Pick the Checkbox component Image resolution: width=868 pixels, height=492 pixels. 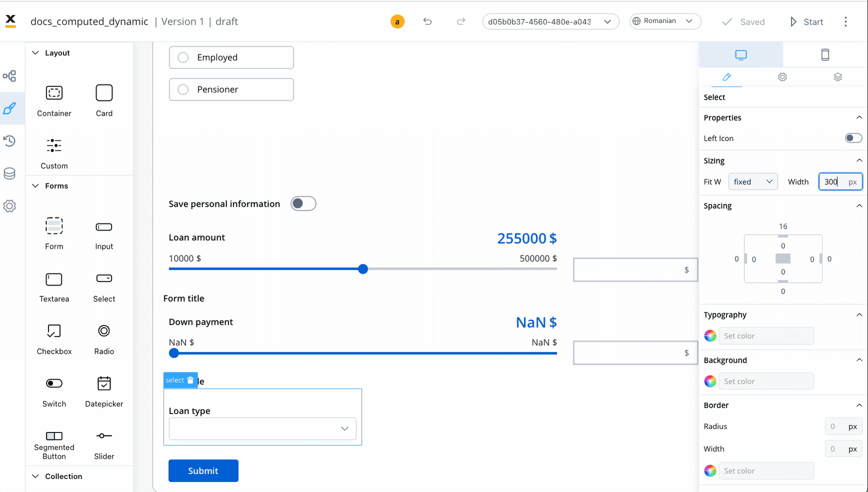coord(54,339)
